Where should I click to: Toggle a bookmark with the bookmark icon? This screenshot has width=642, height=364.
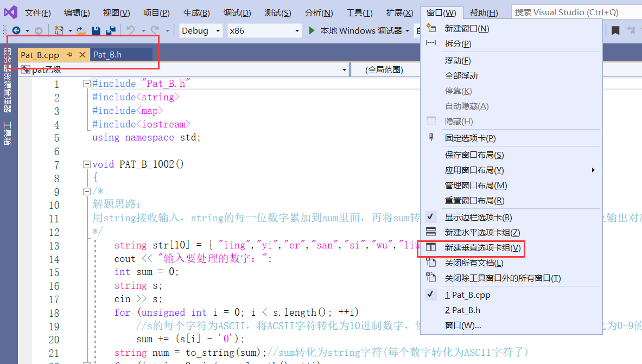pos(616,31)
